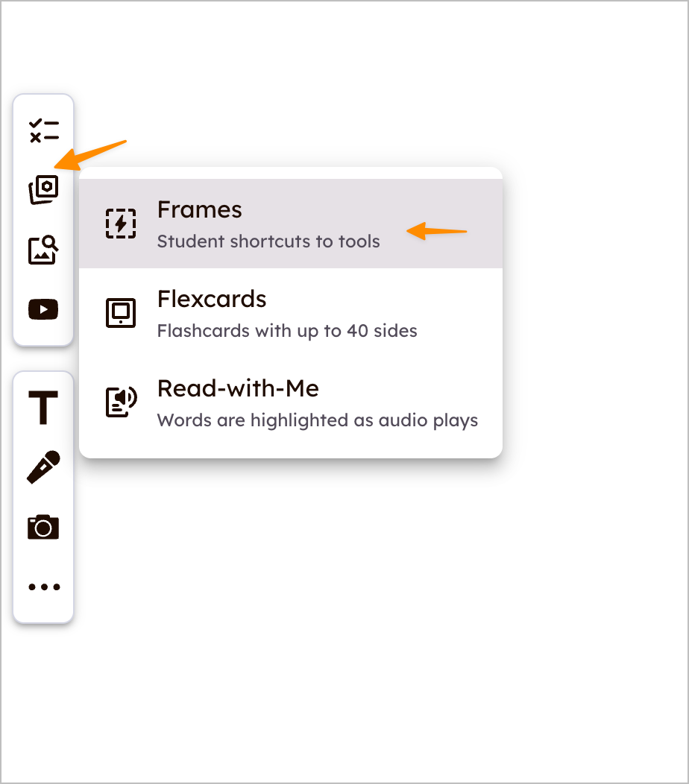The height and width of the screenshot is (784, 689).
Task: Activate the microphone recording tool
Action: [43, 467]
